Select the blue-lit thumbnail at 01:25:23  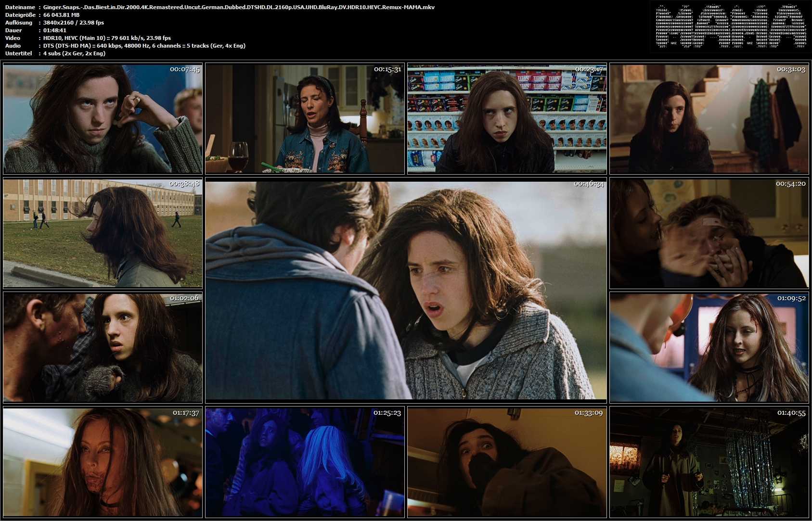305,462
